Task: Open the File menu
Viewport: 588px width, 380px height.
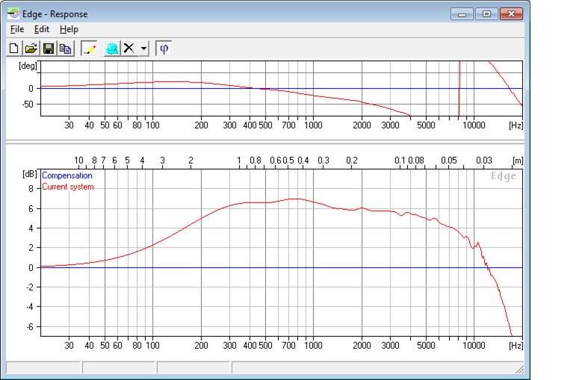Action: point(17,29)
